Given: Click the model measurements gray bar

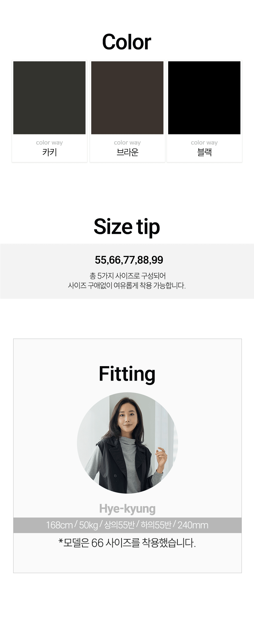Looking at the screenshot, I should click(128, 525).
